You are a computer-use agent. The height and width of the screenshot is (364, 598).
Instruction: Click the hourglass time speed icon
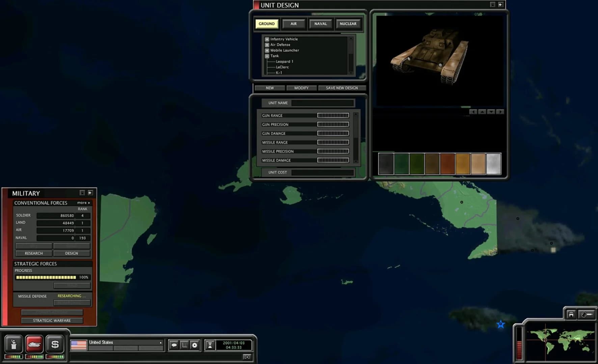[x=209, y=344]
